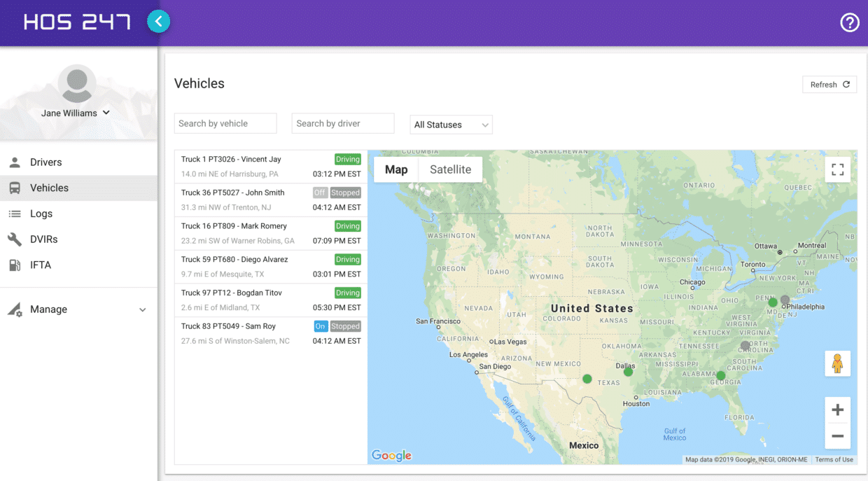This screenshot has width=868, height=481.
Task: Open the Terms of Use link
Action: click(x=834, y=459)
